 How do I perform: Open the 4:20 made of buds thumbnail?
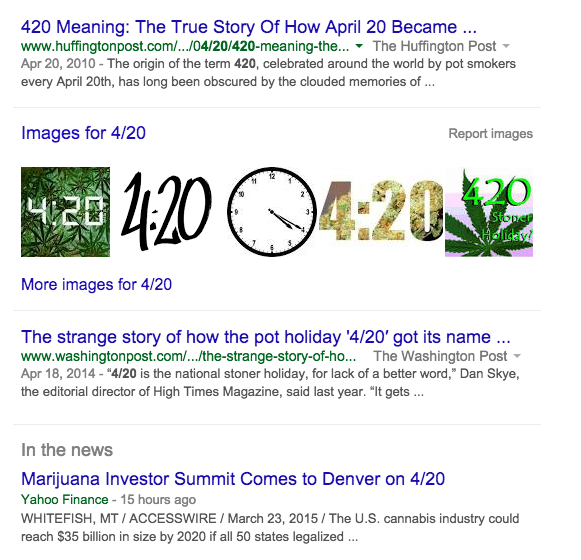tap(381, 211)
